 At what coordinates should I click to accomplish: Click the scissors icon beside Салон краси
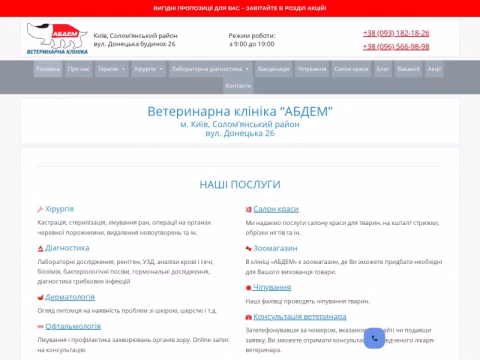pos(248,209)
